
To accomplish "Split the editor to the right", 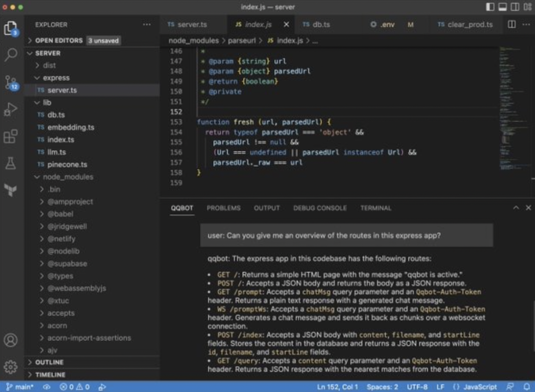I will pyautogui.click(x=512, y=24).
